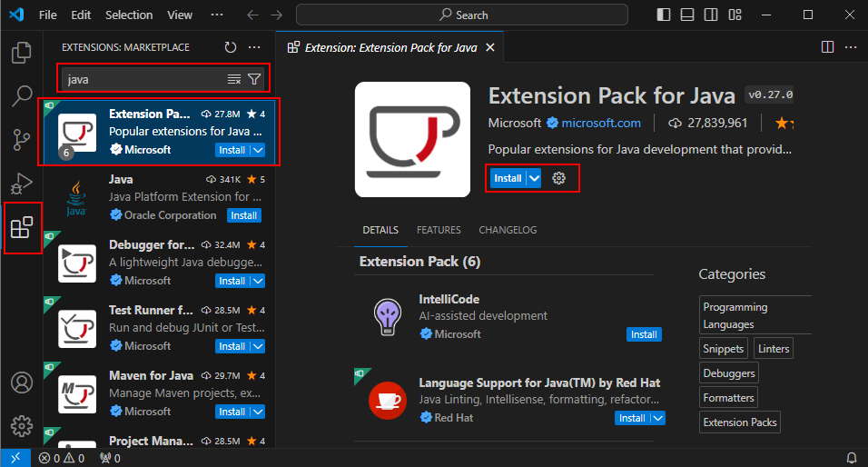Expand Install dropdown for Debugger for Java
868x467 pixels.
(258, 281)
